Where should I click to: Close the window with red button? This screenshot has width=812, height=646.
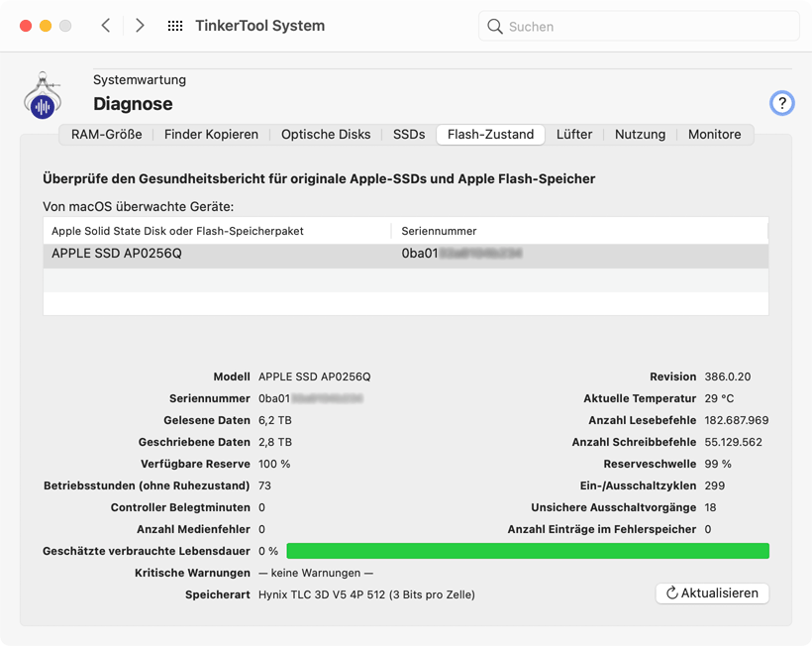26,26
